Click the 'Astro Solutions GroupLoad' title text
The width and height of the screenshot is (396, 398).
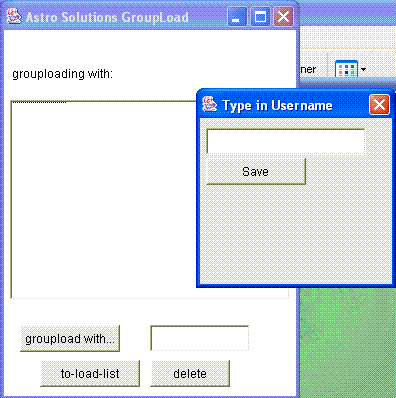click(x=107, y=17)
